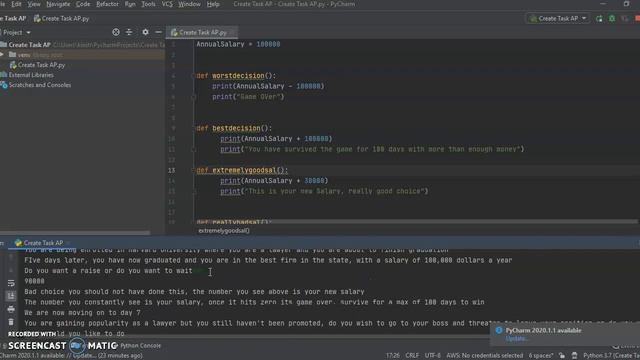
Task: Click the extremelygoodsal() breadcrumb below the editor
Action: click(x=224, y=231)
